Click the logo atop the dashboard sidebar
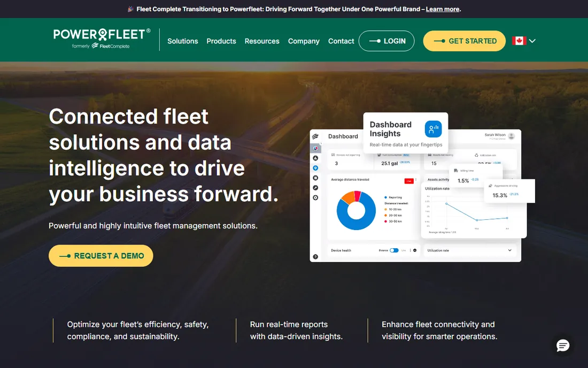The height and width of the screenshot is (368, 588). 315,136
